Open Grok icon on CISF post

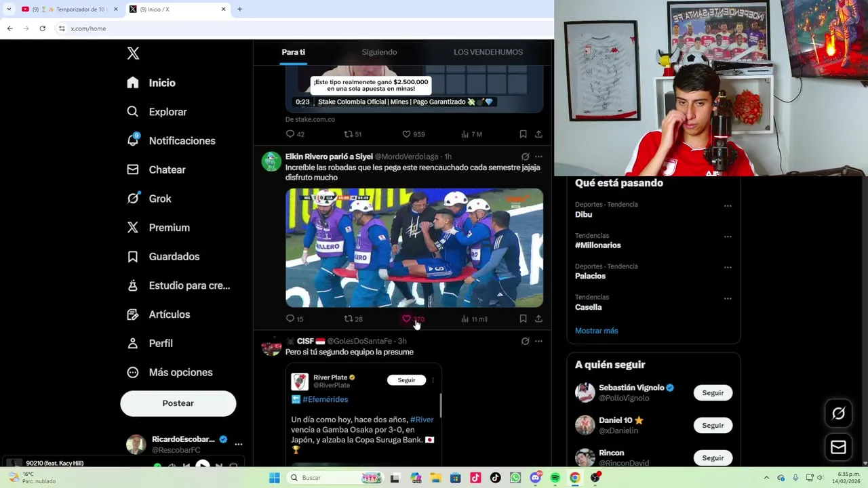(525, 341)
